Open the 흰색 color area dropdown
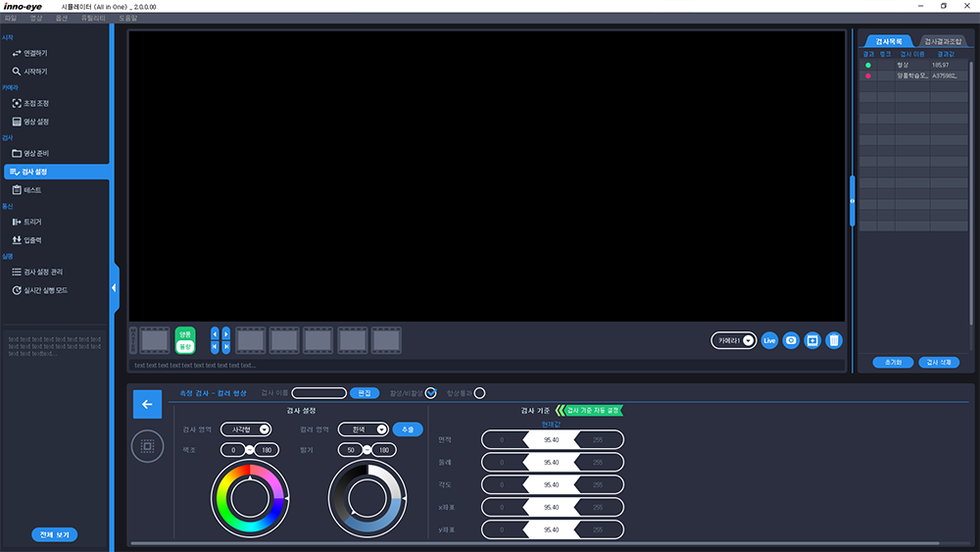This screenshot has width=980, height=552. point(364,429)
